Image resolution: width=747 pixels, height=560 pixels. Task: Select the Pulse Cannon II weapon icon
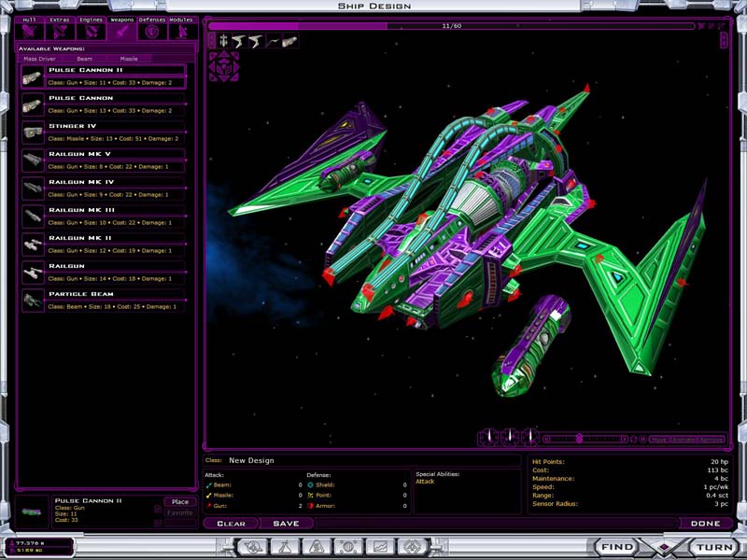coord(33,77)
